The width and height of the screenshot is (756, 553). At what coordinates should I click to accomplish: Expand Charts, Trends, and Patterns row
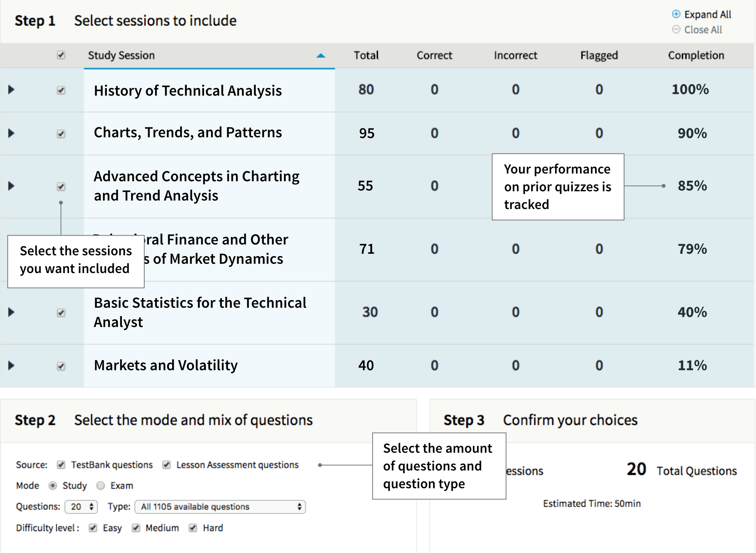[11, 133]
